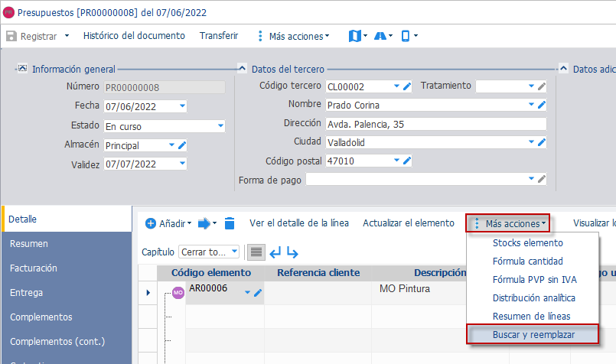Click the Número field PR00000008
The height and width of the screenshot is (364, 616).
pos(165,87)
